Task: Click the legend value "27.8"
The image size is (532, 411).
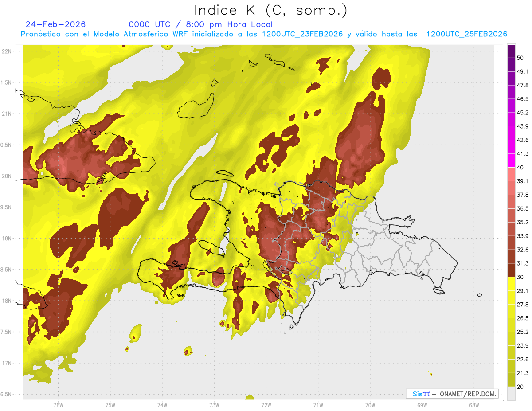Action: [523, 305]
